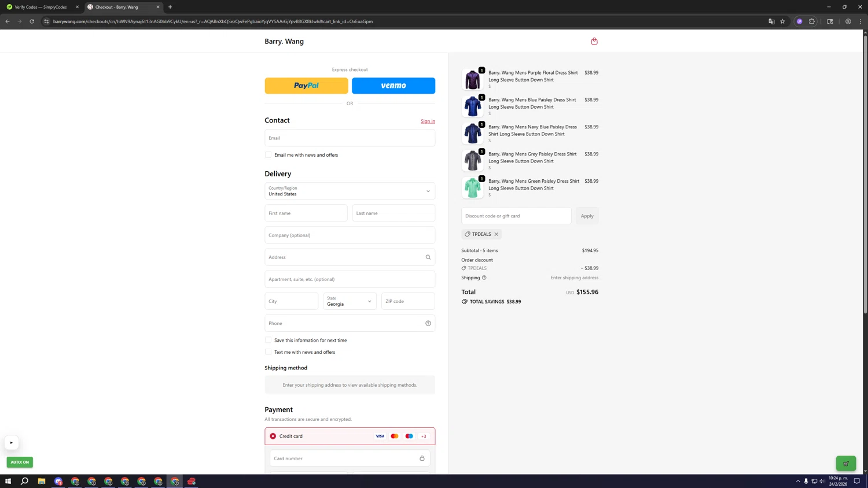This screenshot has width=868, height=488.
Task: Click the shipping info help icon
Action: click(484, 278)
